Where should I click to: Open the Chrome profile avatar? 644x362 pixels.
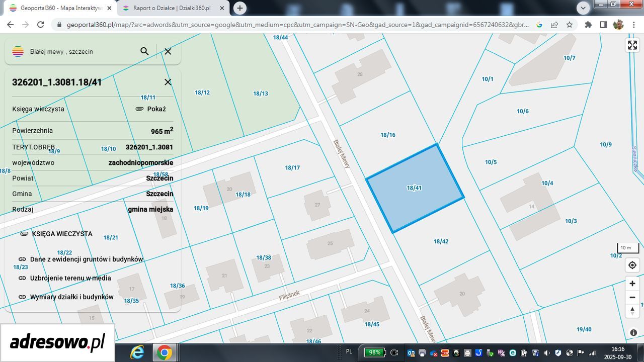(x=618, y=25)
